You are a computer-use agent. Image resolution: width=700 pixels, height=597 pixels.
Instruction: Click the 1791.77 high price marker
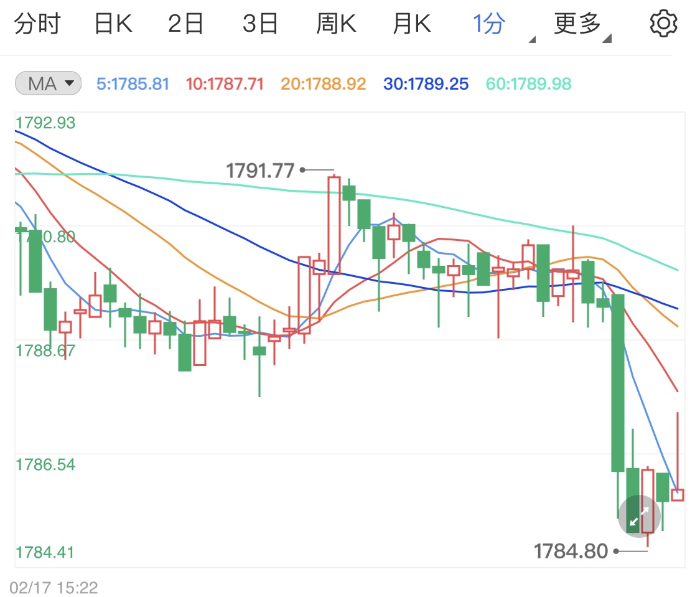click(260, 169)
